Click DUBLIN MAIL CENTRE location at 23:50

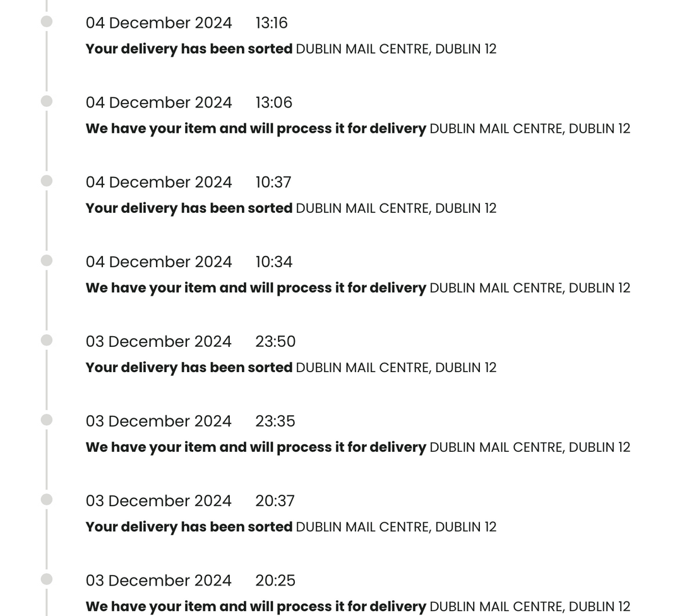(396, 368)
